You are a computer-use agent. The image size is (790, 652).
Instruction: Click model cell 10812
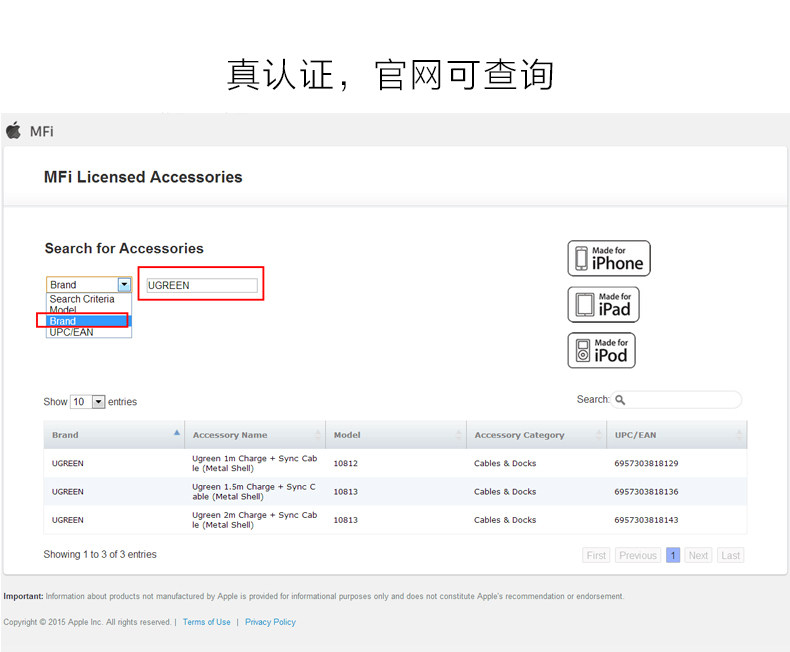(346, 463)
